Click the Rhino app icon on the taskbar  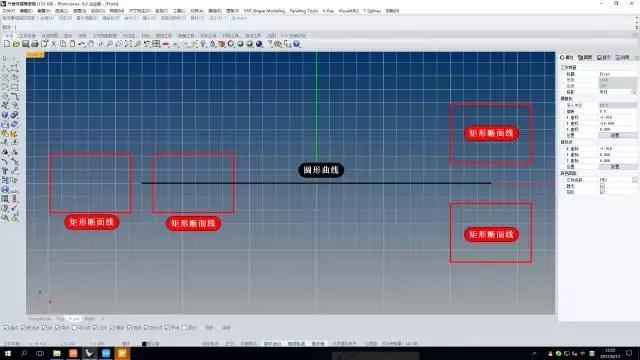pos(89,353)
